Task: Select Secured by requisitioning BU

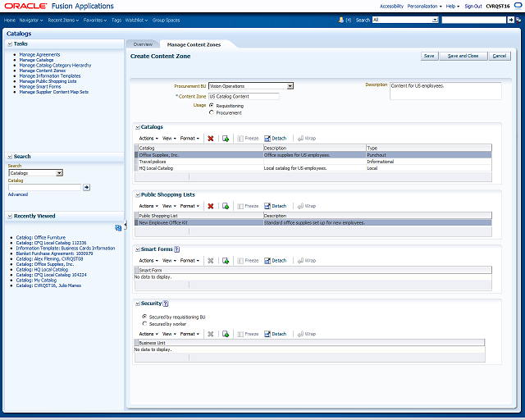Action: tap(144, 317)
